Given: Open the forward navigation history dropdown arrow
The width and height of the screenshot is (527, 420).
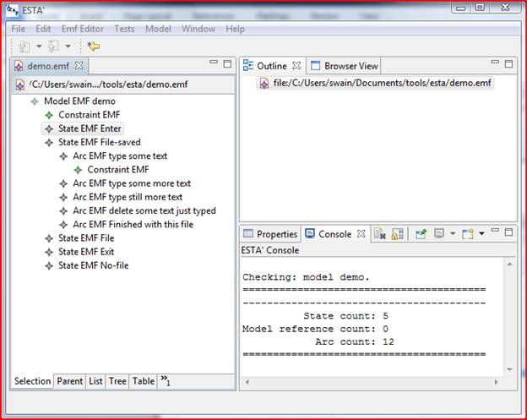Looking at the screenshot, I should pyautogui.click(x=68, y=46).
